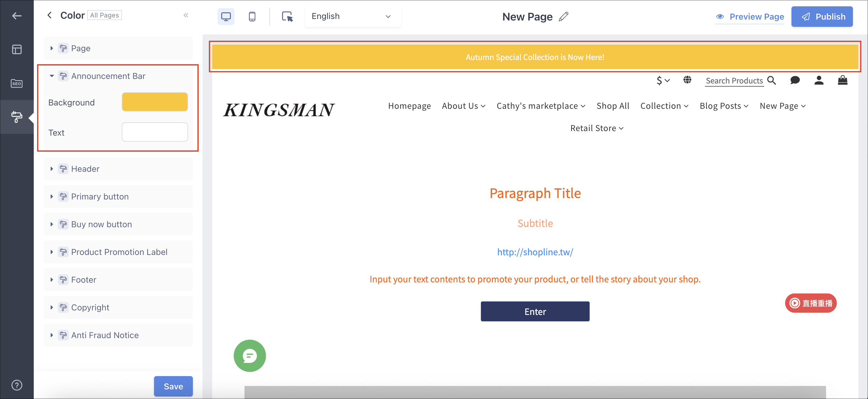This screenshot has height=399, width=868.
Task: Open the New Page nav menu
Action: coord(782,106)
